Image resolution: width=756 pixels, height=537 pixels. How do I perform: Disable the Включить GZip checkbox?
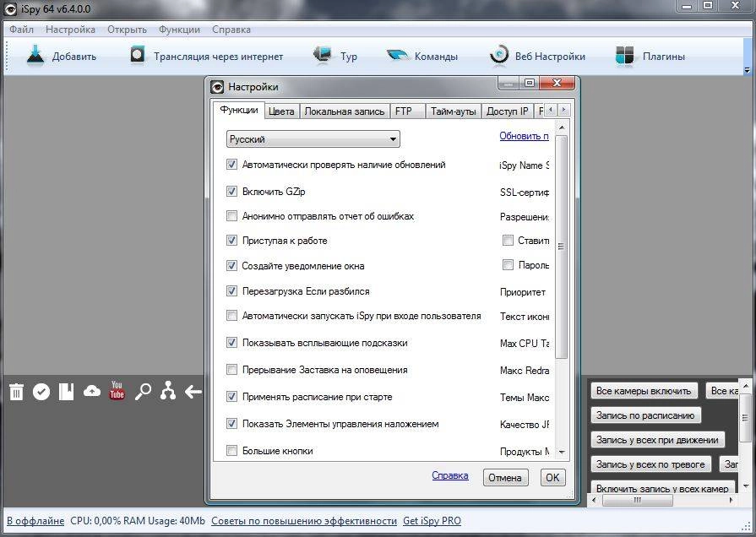[x=232, y=192]
